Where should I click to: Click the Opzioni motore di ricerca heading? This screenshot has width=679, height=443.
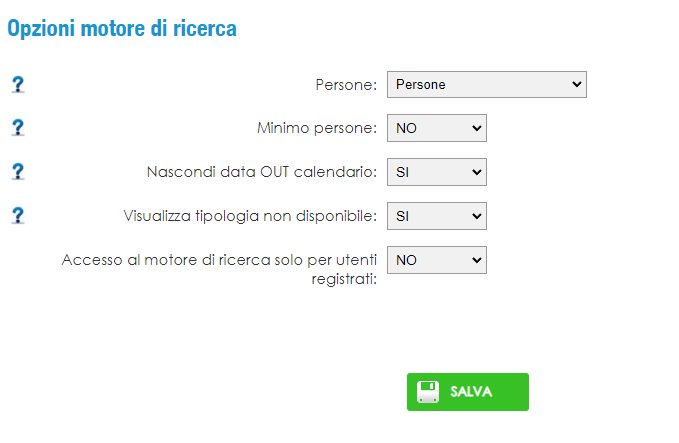[122, 29]
